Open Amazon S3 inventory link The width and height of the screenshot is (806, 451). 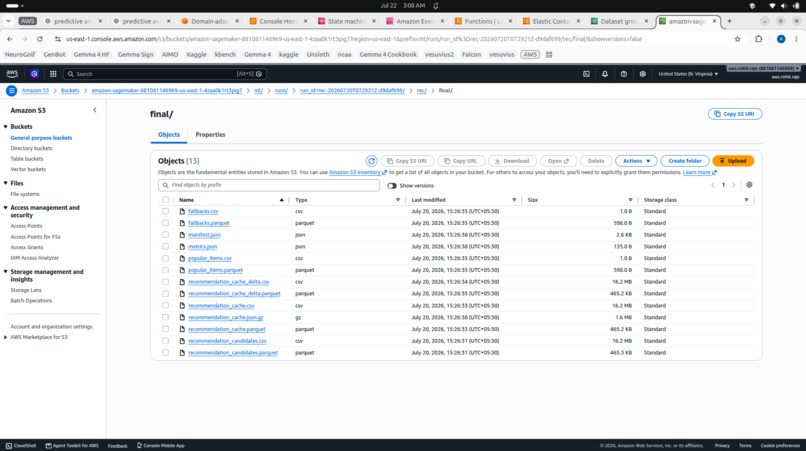click(358, 173)
